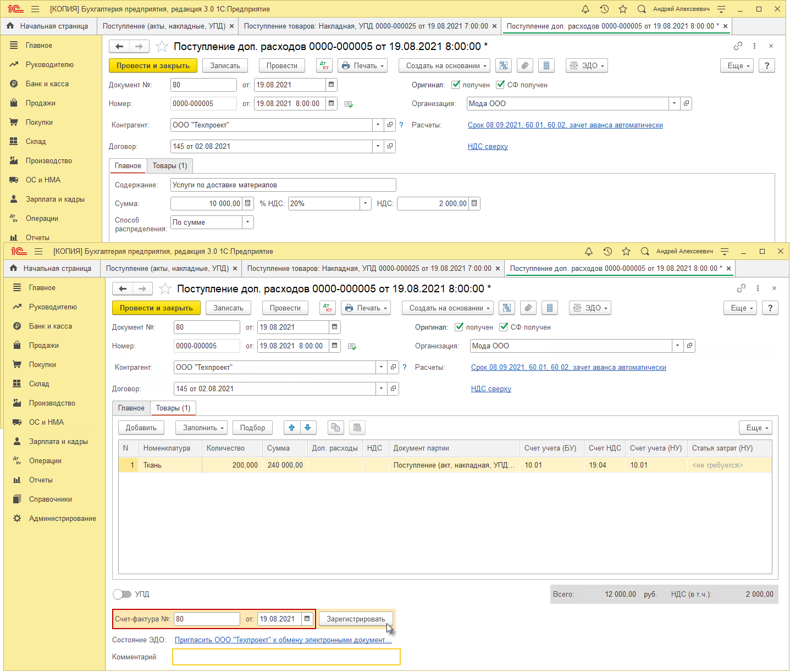Open the Договор field open-form icon in lower window
The width and height of the screenshot is (790, 672).
393,388
